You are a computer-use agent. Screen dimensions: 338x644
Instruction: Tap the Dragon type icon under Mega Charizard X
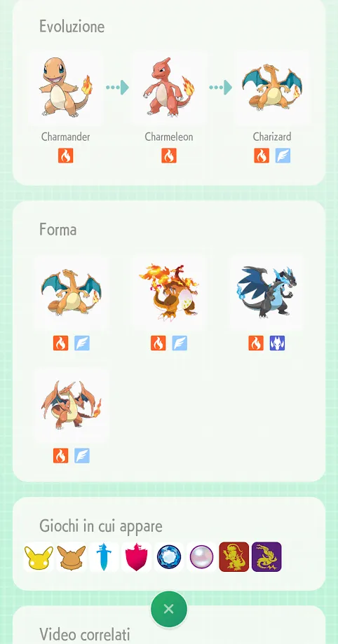pos(277,343)
